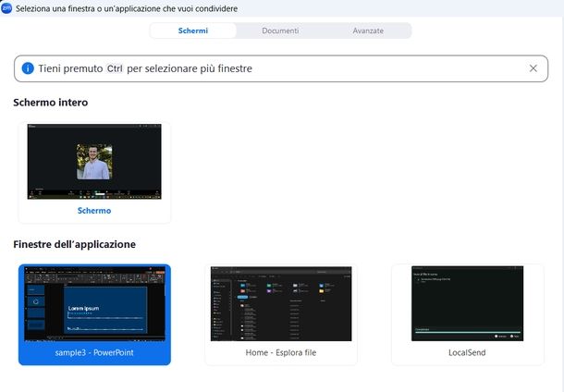This screenshot has width=564, height=392.
Task: Select the LocalSend window thumbnail
Action: (467, 304)
